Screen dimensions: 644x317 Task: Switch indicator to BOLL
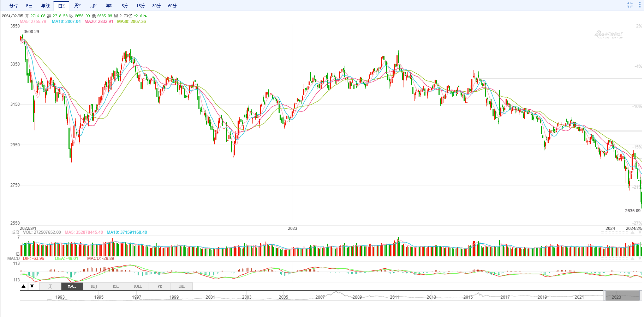pos(138,286)
